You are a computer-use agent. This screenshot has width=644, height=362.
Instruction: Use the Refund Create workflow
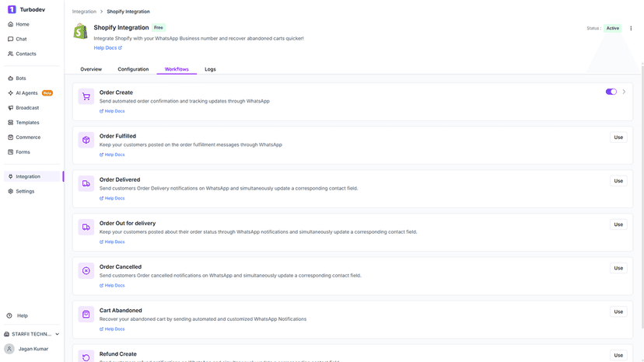(618, 355)
